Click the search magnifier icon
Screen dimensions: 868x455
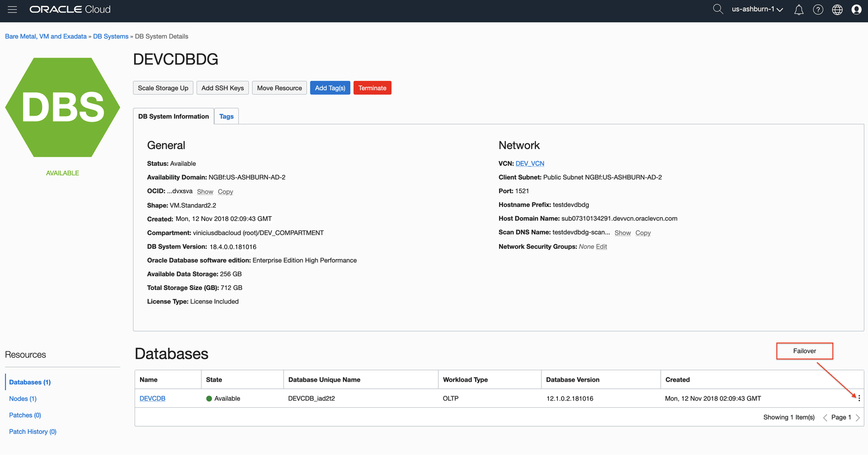pyautogui.click(x=718, y=9)
